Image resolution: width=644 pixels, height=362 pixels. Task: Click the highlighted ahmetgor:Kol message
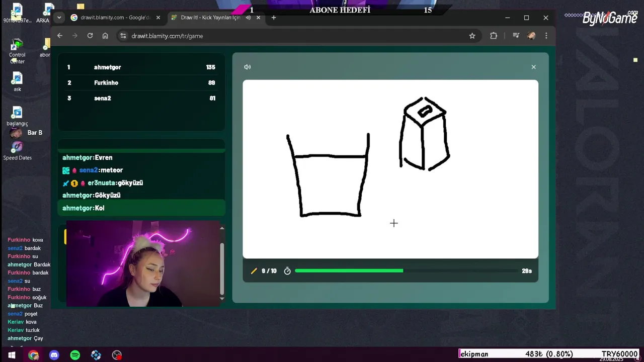[141, 208]
